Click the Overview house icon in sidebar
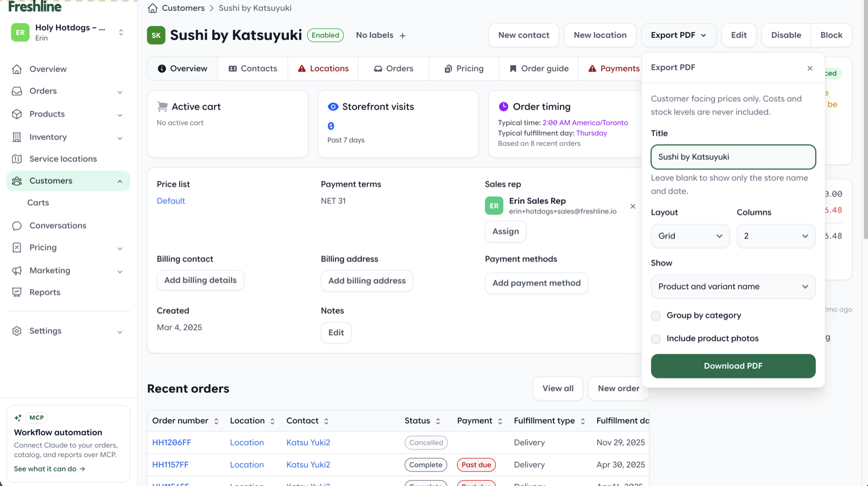Image resolution: width=868 pixels, height=486 pixels. pos(17,69)
